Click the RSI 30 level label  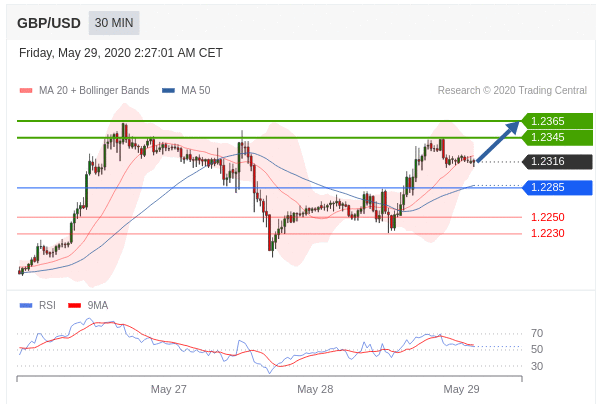[x=537, y=366]
